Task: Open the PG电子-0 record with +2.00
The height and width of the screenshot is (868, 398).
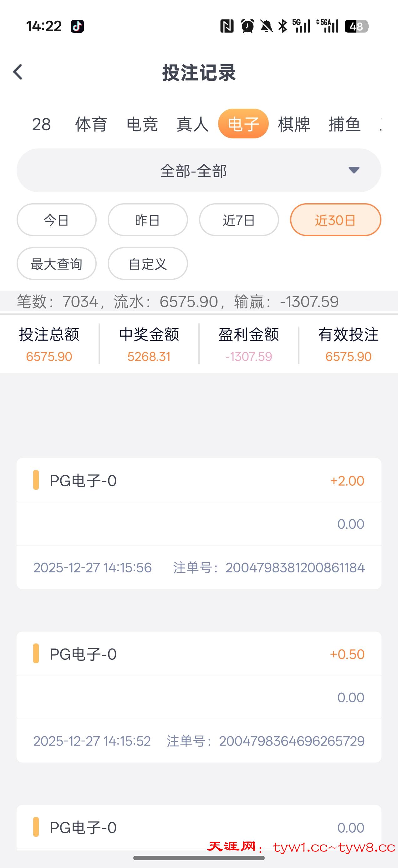Action: pos(199,523)
